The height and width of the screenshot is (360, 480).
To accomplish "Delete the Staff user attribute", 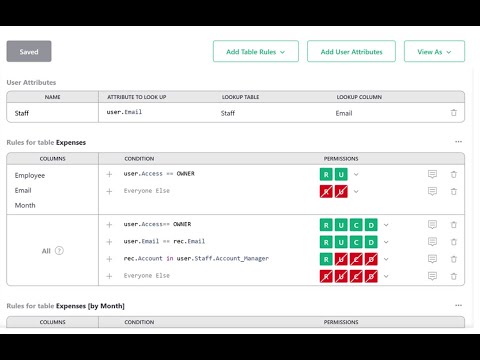I will (x=454, y=113).
